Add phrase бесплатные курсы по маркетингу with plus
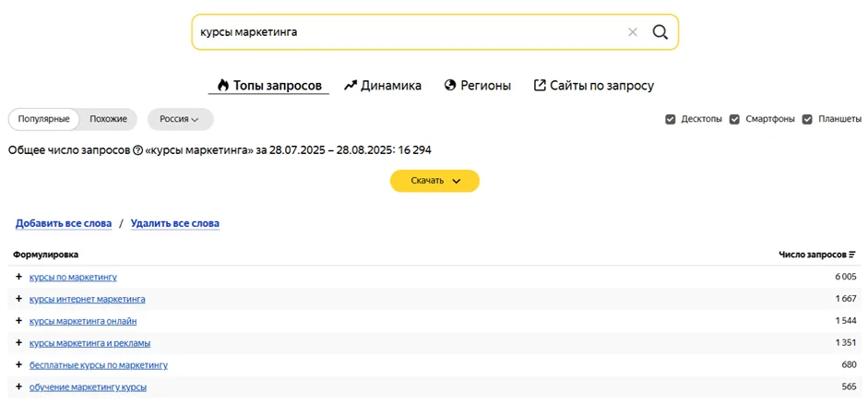868x404 pixels. [x=18, y=364]
